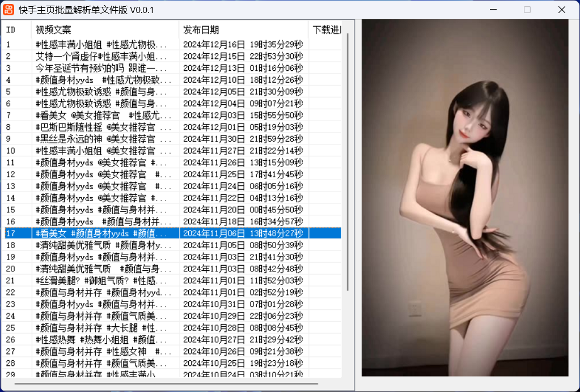580x392 pixels.
Task: Select row 26 starting with #性感热舞
Action: click(x=102, y=339)
